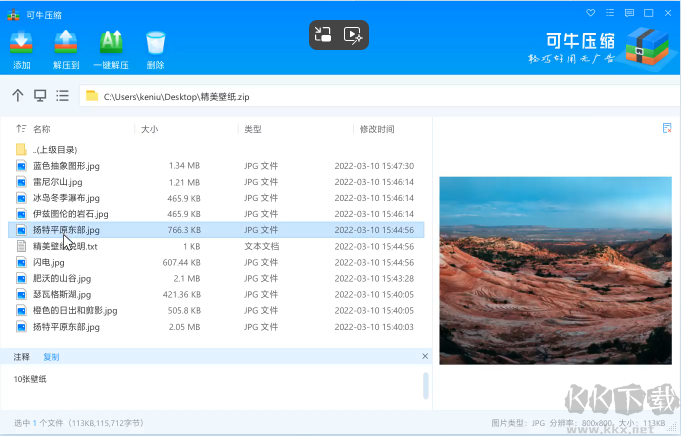681x436 pixels.
Task: Click the landscape preview image
Action: 555,270
